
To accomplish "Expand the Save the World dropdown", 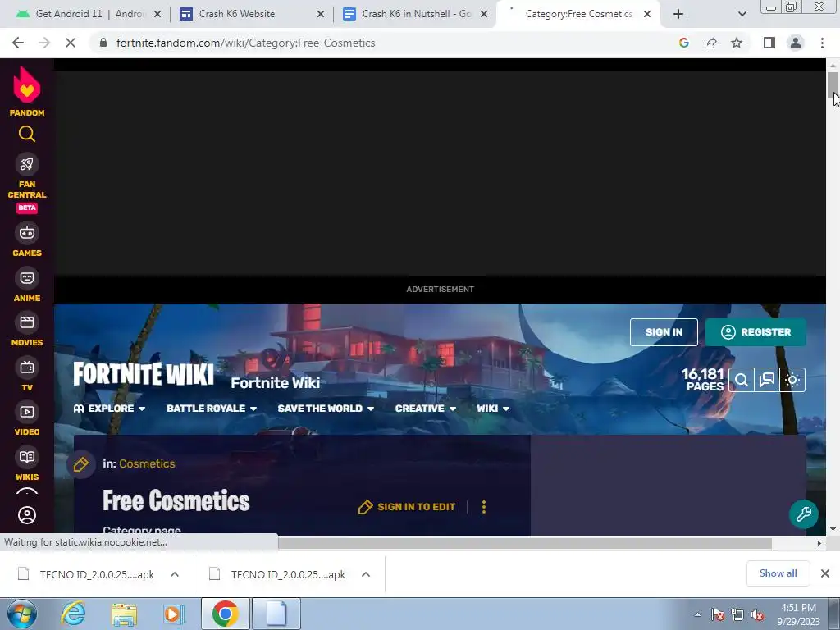I will click(x=326, y=409).
